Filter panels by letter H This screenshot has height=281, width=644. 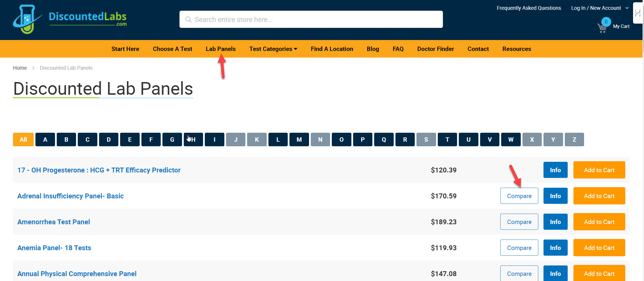[x=193, y=139]
